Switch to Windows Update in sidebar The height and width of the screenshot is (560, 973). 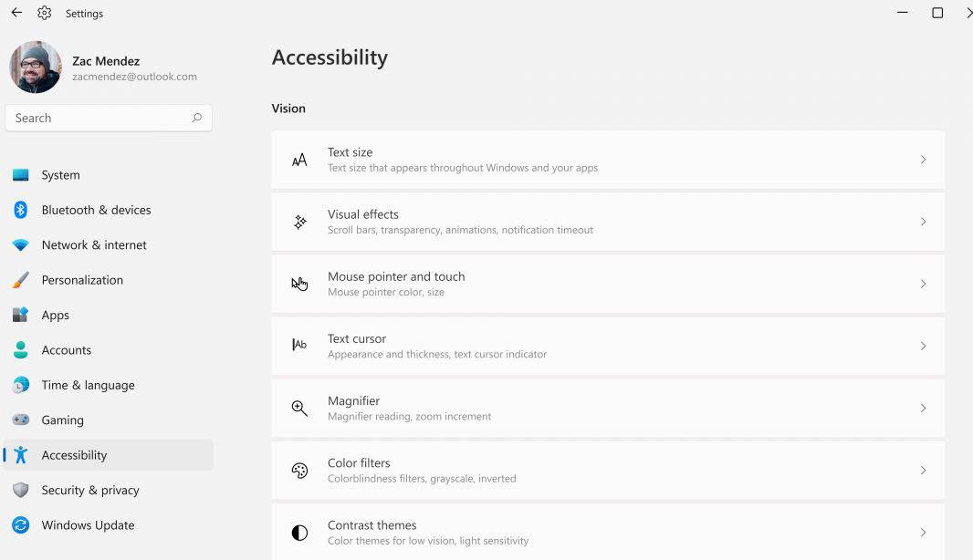(88, 525)
